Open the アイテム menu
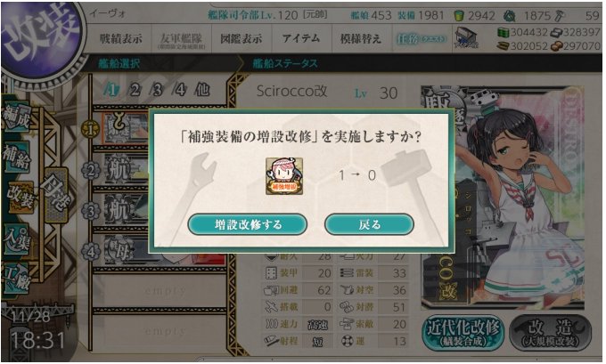This screenshot has width=606, height=364. [x=301, y=38]
